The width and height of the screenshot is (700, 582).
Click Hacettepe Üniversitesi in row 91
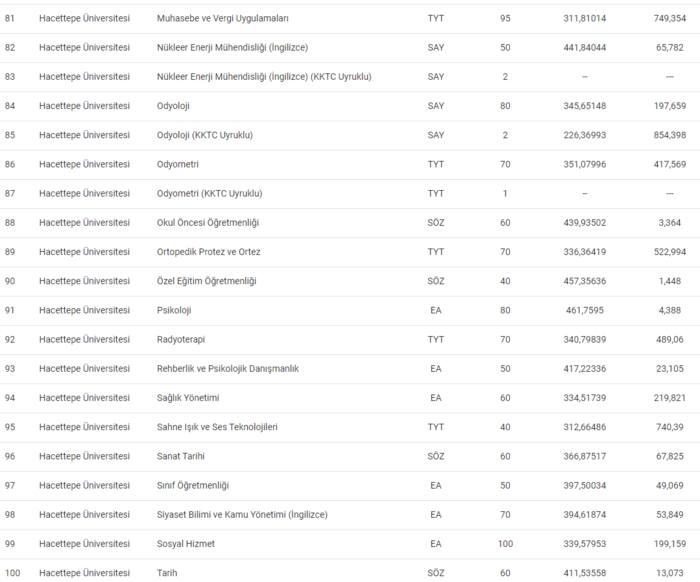tap(84, 310)
